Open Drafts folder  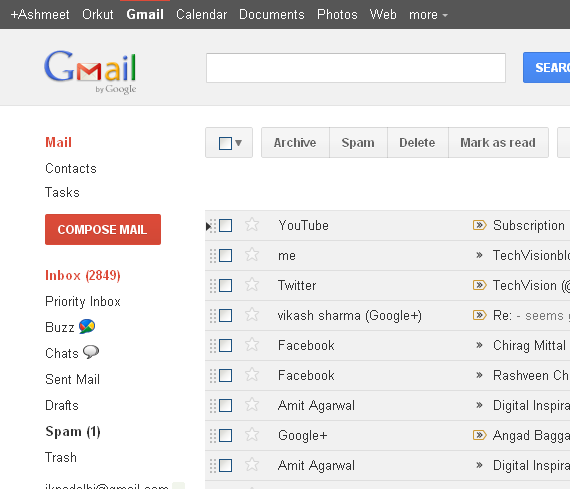pos(62,405)
